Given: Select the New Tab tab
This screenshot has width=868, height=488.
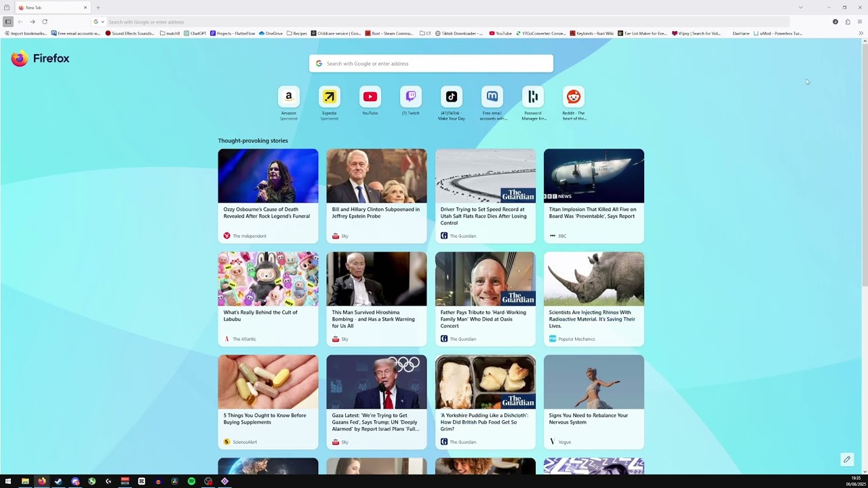Looking at the screenshot, I should 53,7.
